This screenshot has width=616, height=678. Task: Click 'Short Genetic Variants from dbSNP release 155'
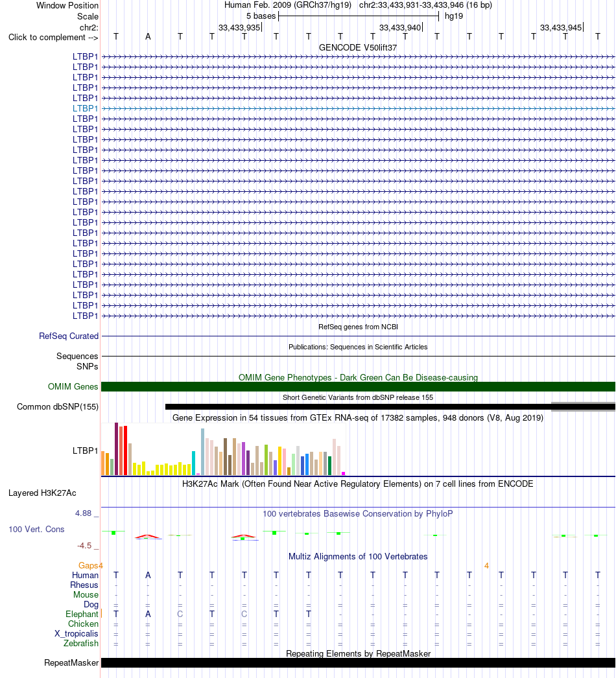(x=358, y=397)
